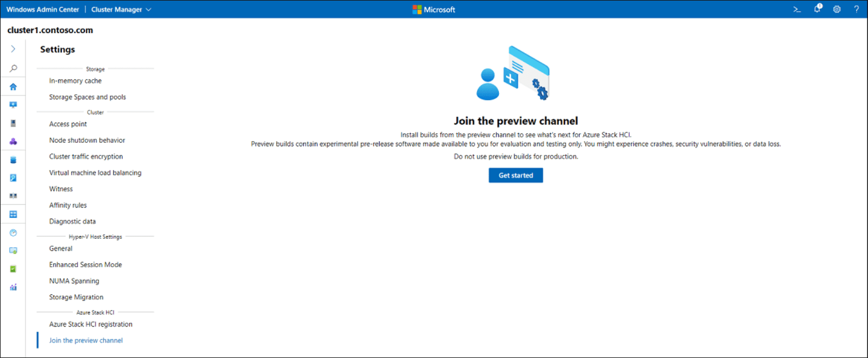Click the Storage section label
The height and width of the screenshot is (358, 868).
pos(95,69)
